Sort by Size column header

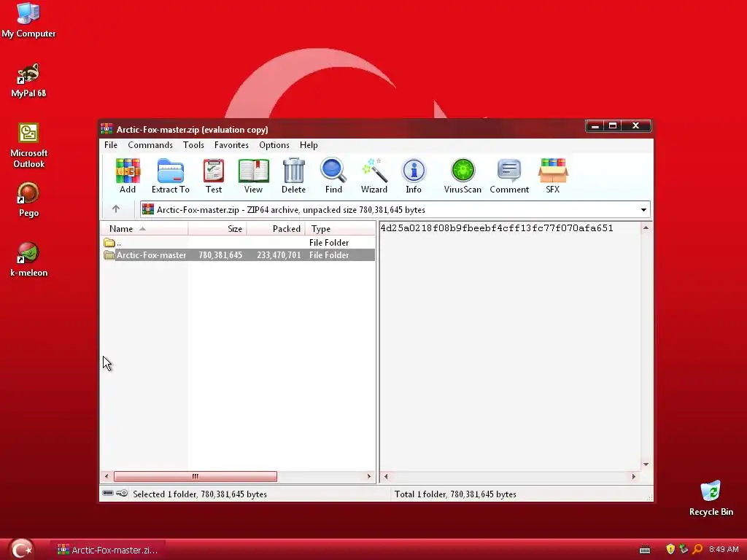(x=217, y=228)
